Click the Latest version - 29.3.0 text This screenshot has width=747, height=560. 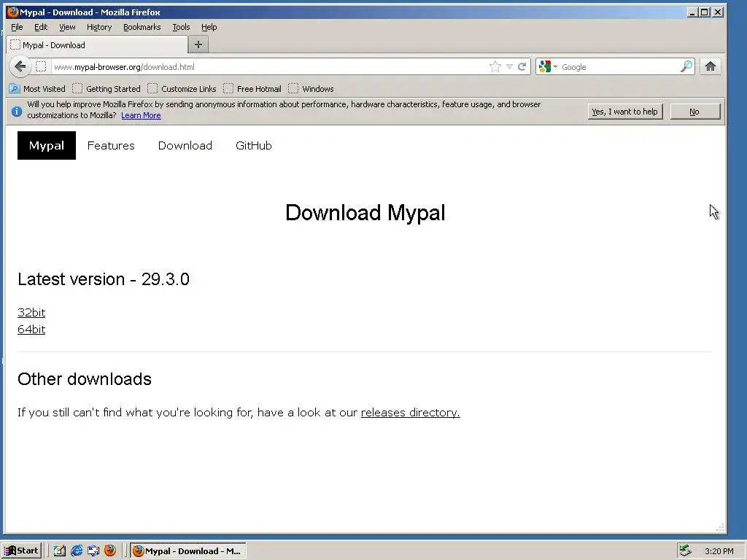coord(104,279)
